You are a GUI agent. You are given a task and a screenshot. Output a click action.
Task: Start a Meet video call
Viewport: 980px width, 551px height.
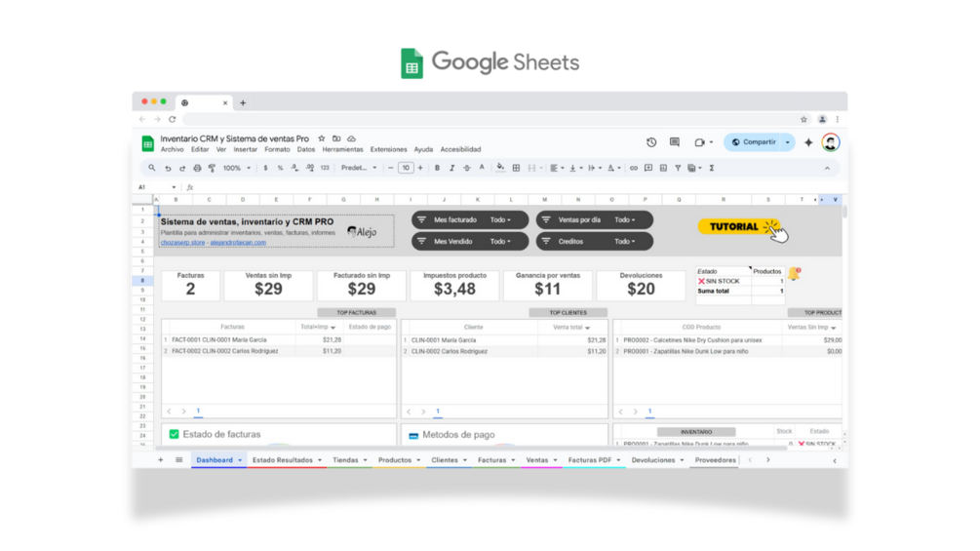click(700, 142)
